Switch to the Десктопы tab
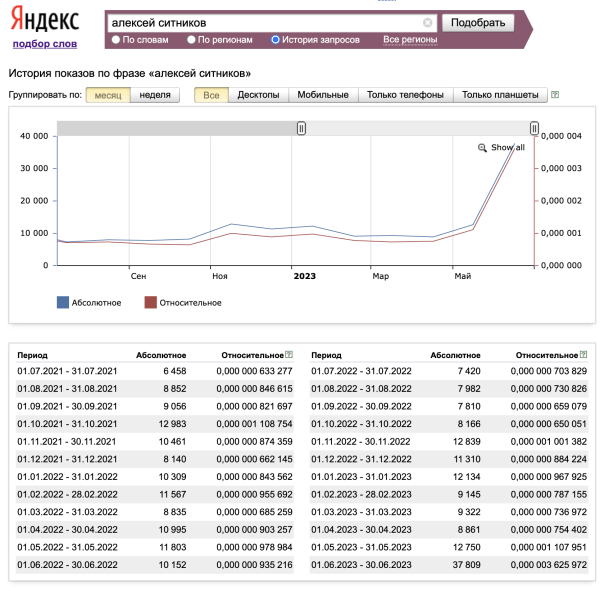600x591 pixels. [x=258, y=95]
